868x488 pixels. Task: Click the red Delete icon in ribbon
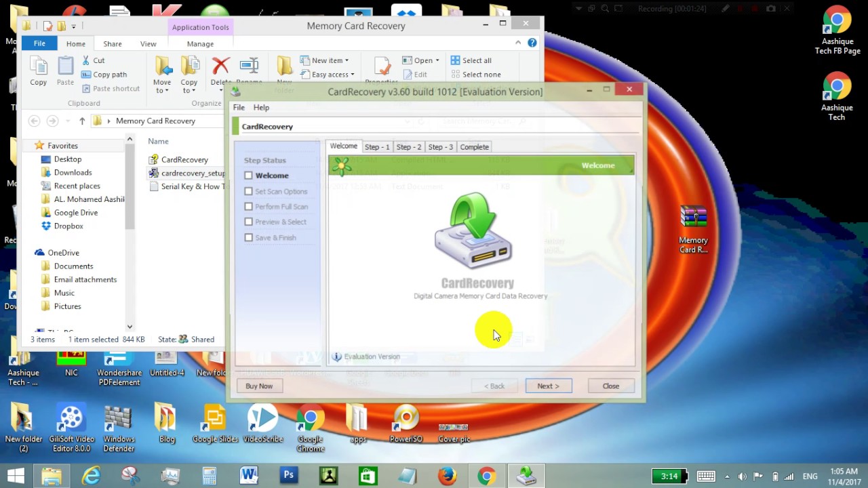pos(220,66)
